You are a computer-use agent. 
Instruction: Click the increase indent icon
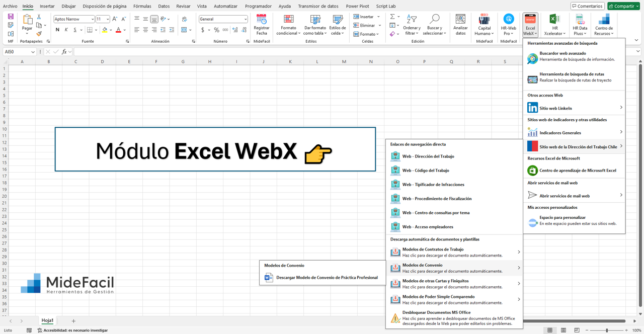pyautogui.click(x=172, y=30)
